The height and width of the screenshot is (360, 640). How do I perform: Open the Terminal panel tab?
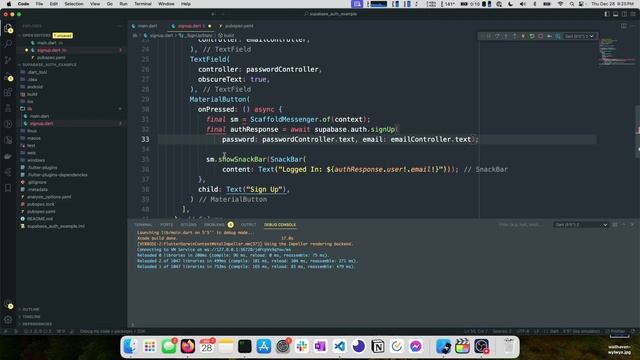point(143,224)
